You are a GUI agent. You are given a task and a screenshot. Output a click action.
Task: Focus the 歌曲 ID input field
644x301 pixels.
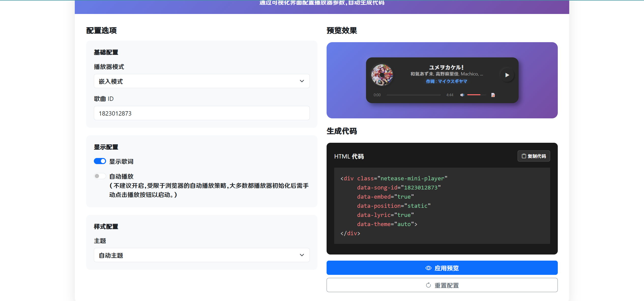tap(201, 113)
